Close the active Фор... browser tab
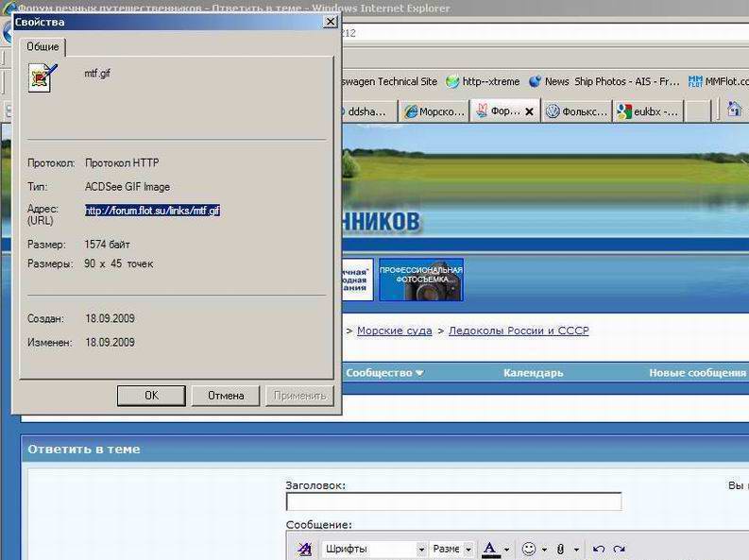Viewport: 749px width, 560px height. 530,111
